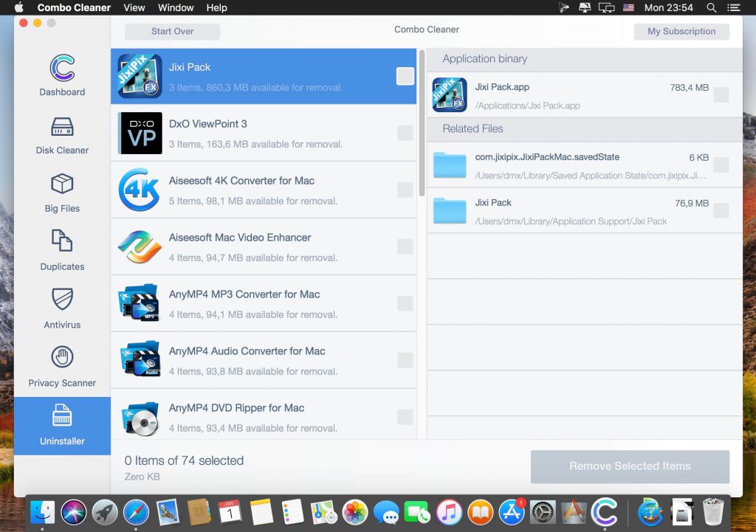756x532 pixels.
Task: Check the AnyMP4 DVD Ripper checkbox
Action: coord(405,416)
